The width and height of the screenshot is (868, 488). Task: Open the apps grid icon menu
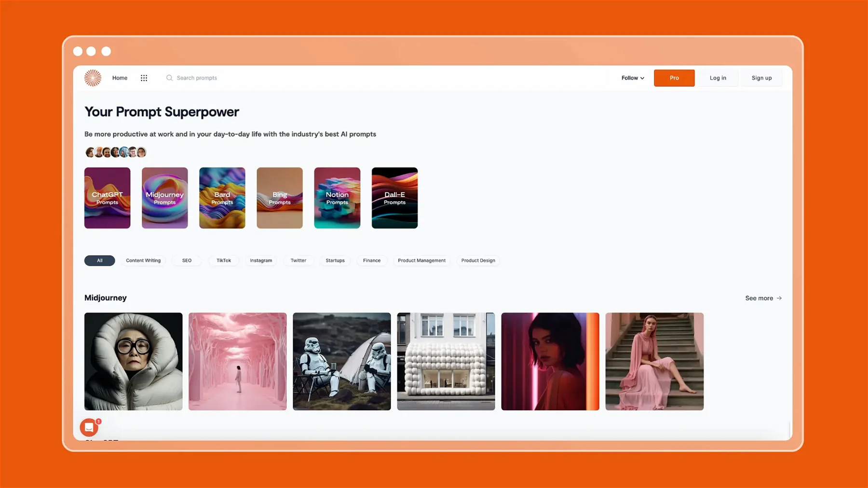tap(144, 78)
